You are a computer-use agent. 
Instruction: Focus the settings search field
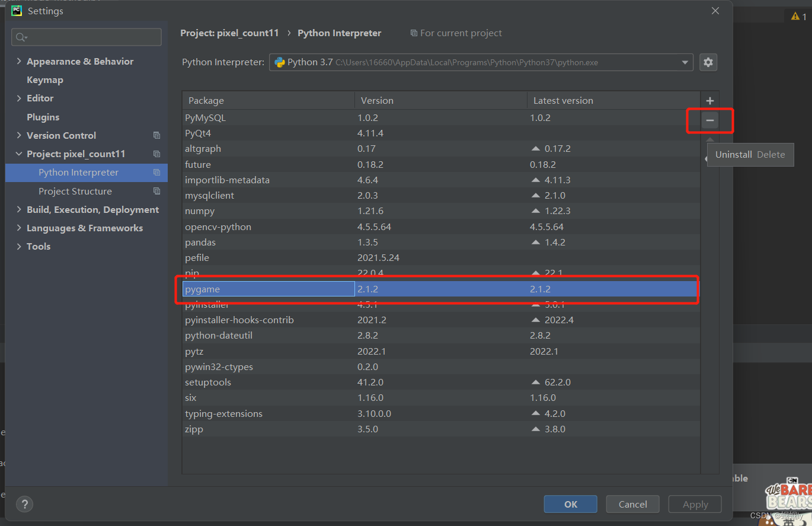87,37
